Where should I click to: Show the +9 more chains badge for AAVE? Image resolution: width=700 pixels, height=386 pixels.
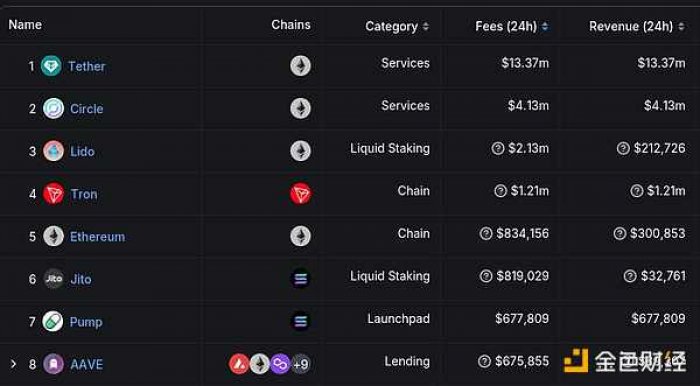click(300, 365)
